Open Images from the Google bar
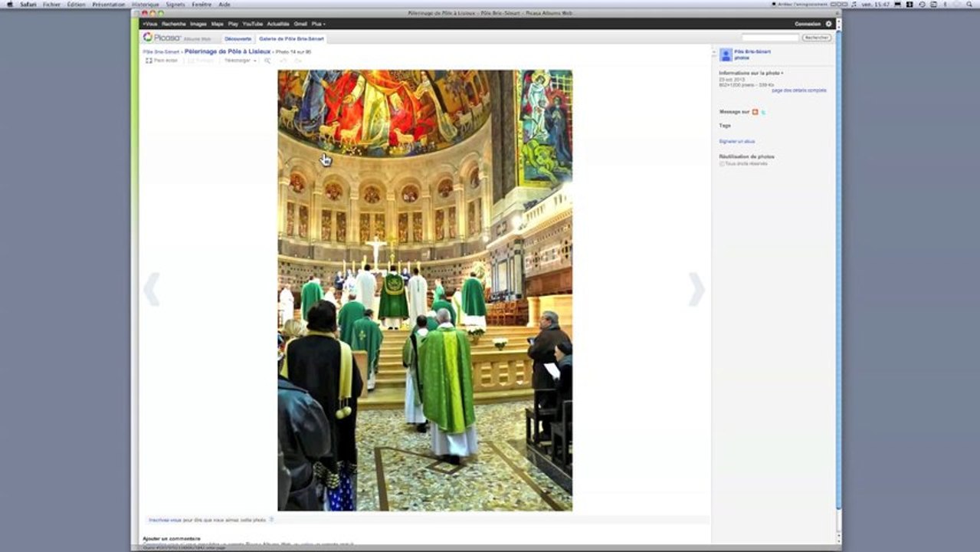Image resolution: width=980 pixels, height=552 pixels. coord(198,24)
